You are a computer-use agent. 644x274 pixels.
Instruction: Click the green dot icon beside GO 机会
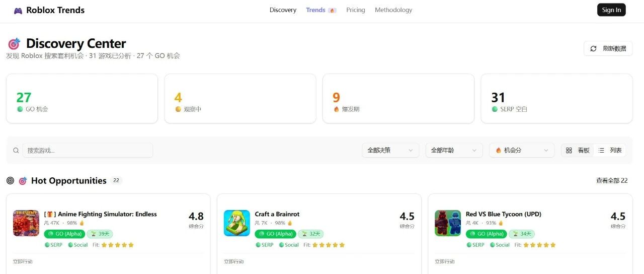tap(20, 109)
